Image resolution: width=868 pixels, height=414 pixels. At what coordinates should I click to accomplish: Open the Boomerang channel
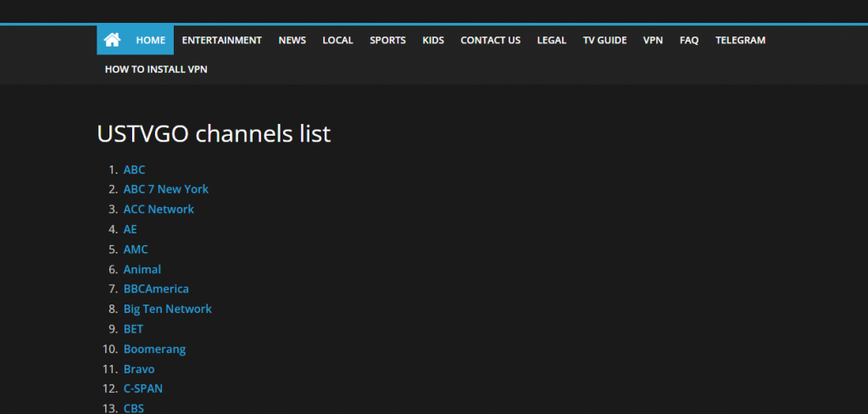154,350
